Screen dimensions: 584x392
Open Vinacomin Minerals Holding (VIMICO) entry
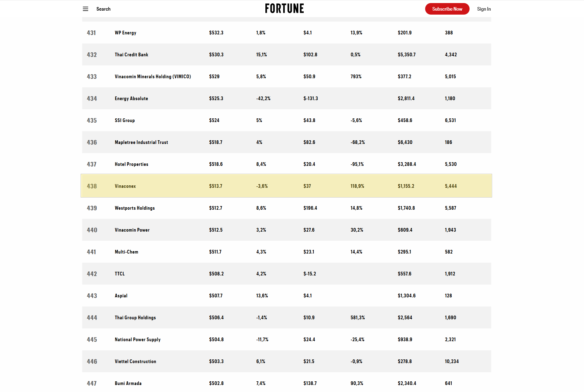(x=153, y=77)
